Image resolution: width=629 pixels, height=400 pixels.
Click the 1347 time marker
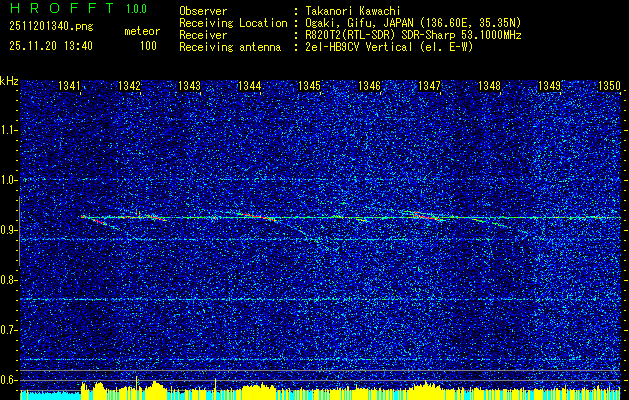pyautogui.click(x=429, y=86)
